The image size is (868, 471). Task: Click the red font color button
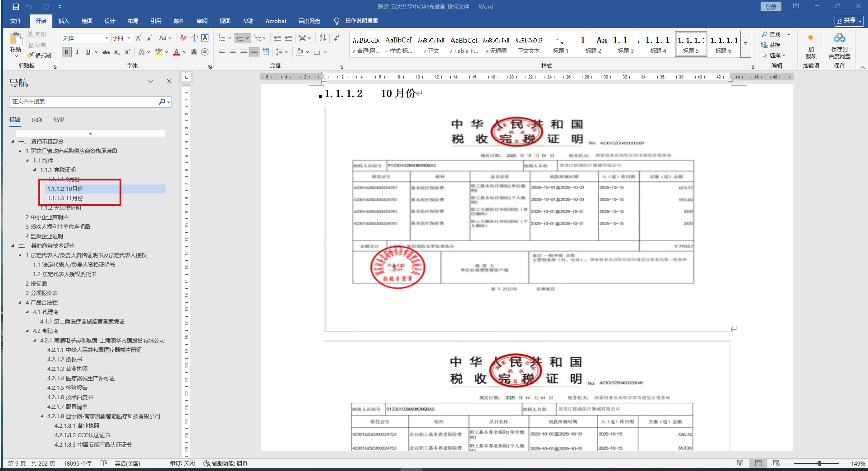176,52
